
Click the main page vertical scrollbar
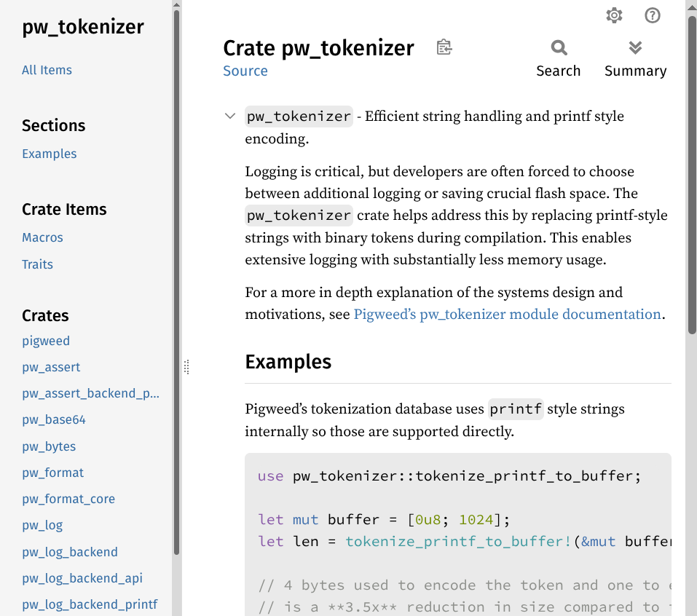pyautogui.click(x=692, y=175)
